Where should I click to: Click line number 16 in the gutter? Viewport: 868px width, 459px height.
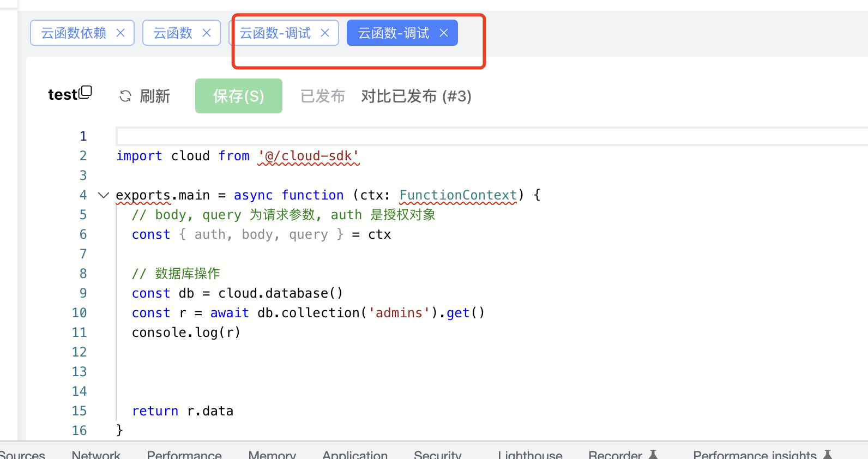point(79,431)
